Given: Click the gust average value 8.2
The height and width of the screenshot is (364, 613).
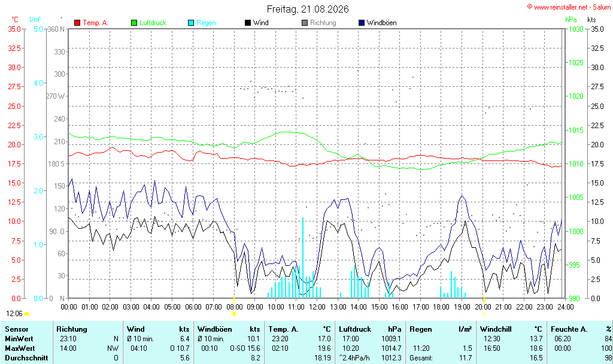Looking at the screenshot, I should point(255,358).
